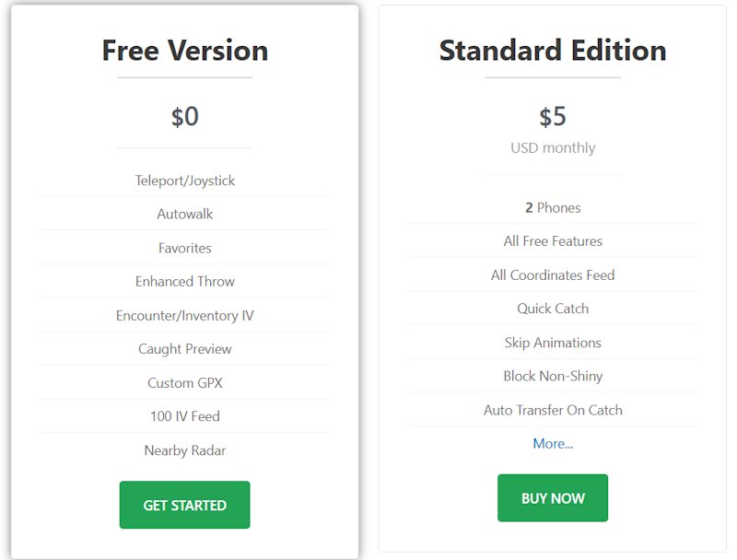Click the Autowalk feature text
The width and height of the screenshot is (737, 560).
[x=184, y=214]
